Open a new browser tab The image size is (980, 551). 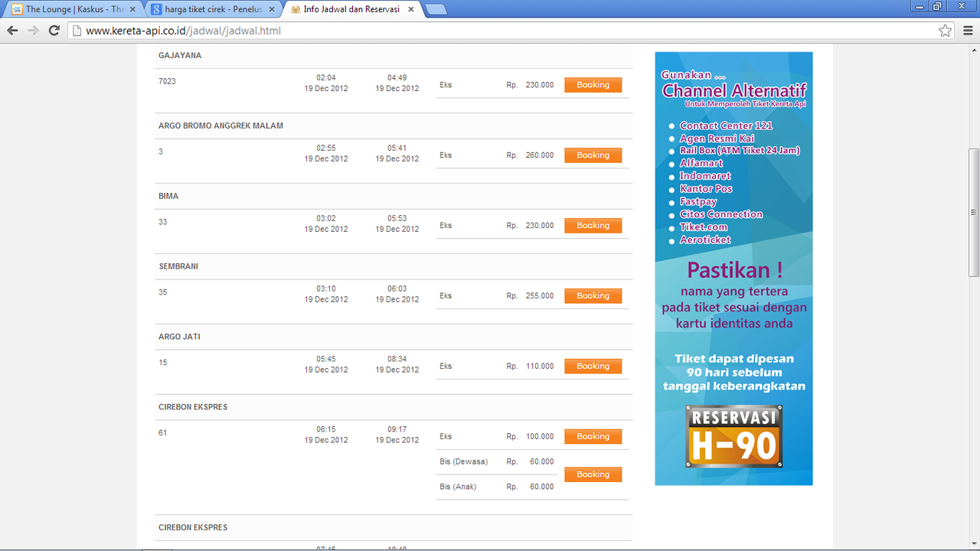point(436,9)
